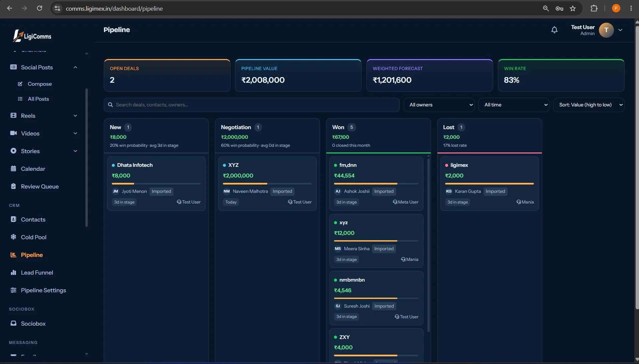The width and height of the screenshot is (639, 364).
Task: Open the Lead Funnel page
Action: [37, 272]
